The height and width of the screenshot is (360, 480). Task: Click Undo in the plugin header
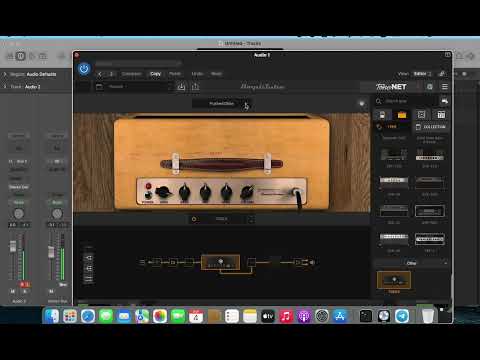[x=197, y=74]
